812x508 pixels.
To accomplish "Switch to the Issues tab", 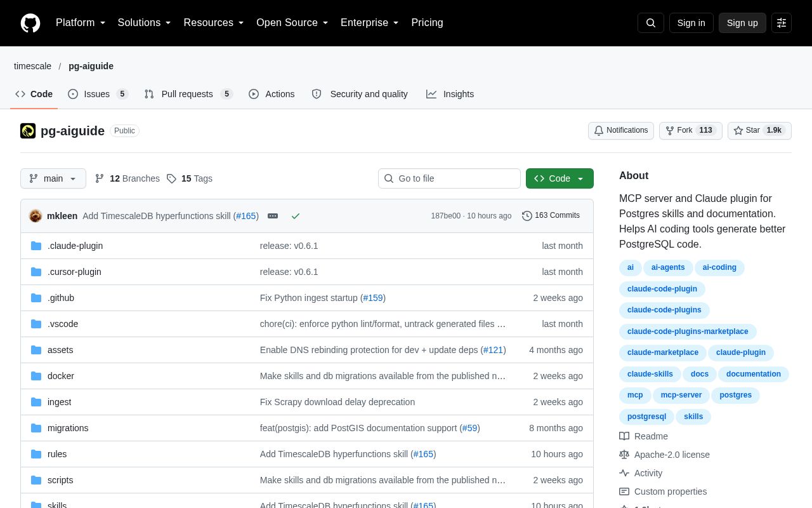I will coord(98,94).
